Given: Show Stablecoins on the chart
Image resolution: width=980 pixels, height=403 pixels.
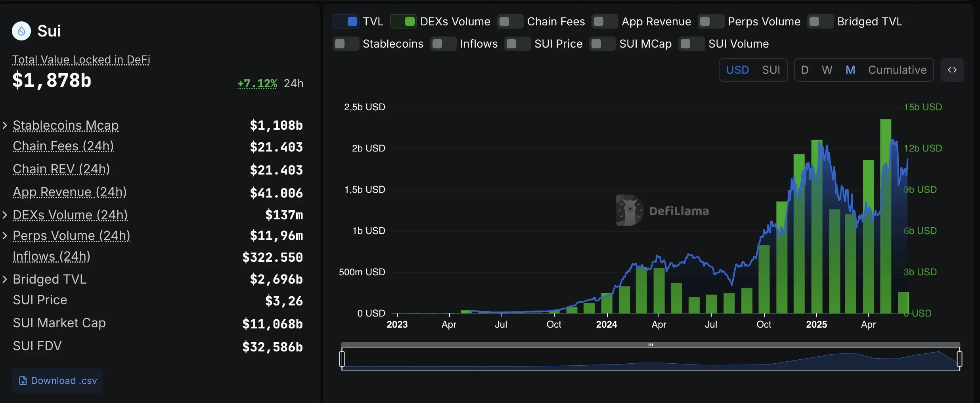Looking at the screenshot, I should tap(346, 44).
